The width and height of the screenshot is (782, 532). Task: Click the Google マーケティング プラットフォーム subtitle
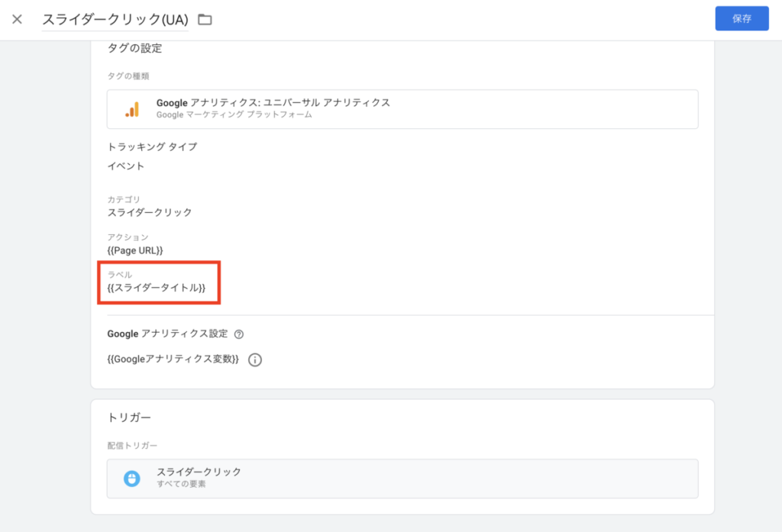[x=234, y=115]
